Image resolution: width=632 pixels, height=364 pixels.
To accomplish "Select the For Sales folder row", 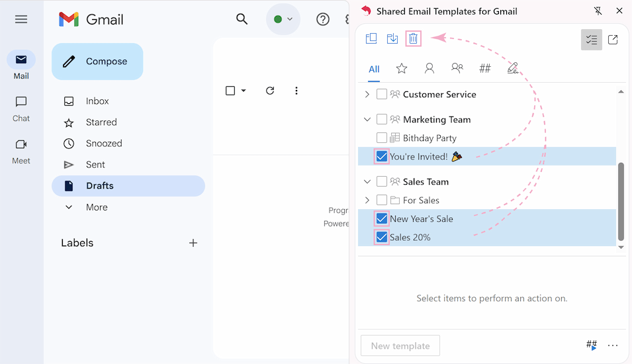I will (x=487, y=201).
